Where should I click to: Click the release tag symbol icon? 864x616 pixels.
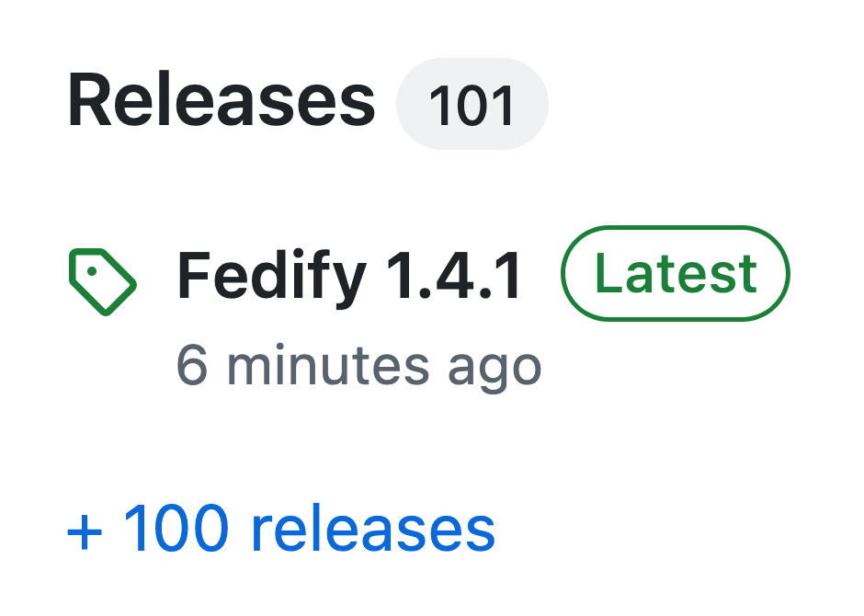coord(102,281)
